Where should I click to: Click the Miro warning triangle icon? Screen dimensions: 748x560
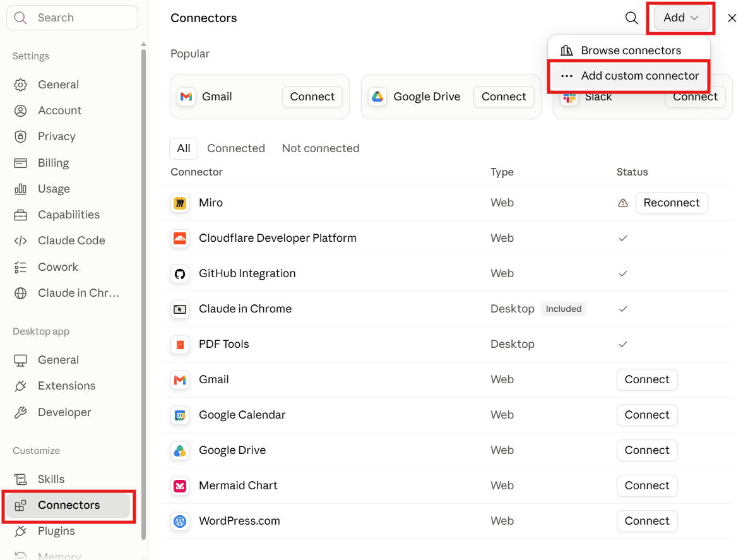click(622, 203)
